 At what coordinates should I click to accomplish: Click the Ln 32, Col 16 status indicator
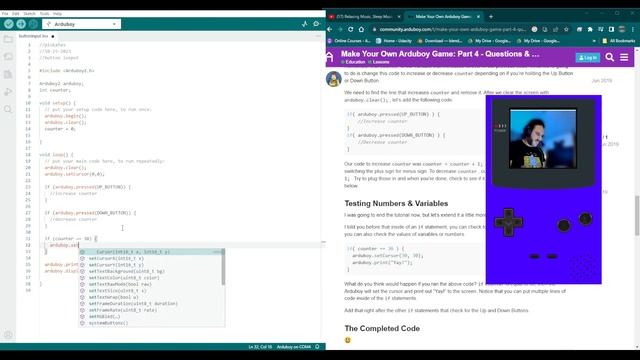(260, 347)
